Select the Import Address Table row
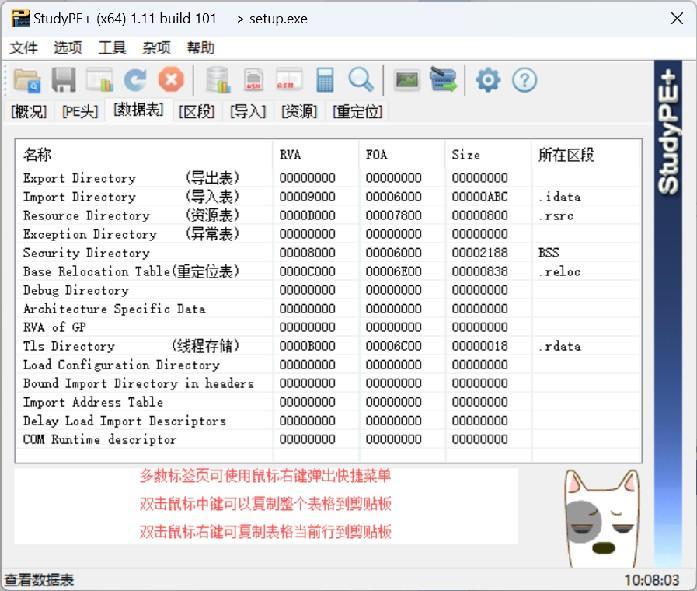 point(328,402)
